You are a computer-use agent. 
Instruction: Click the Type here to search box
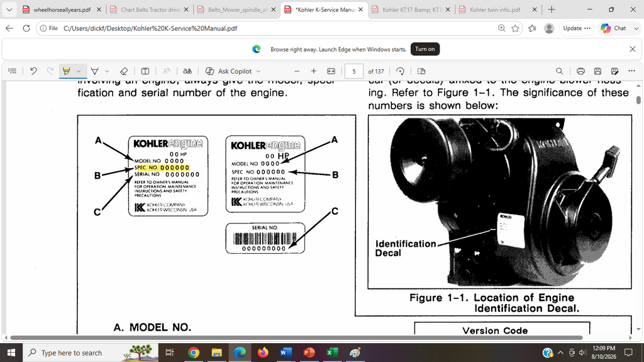pyautogui.click(x=91, y=353)
